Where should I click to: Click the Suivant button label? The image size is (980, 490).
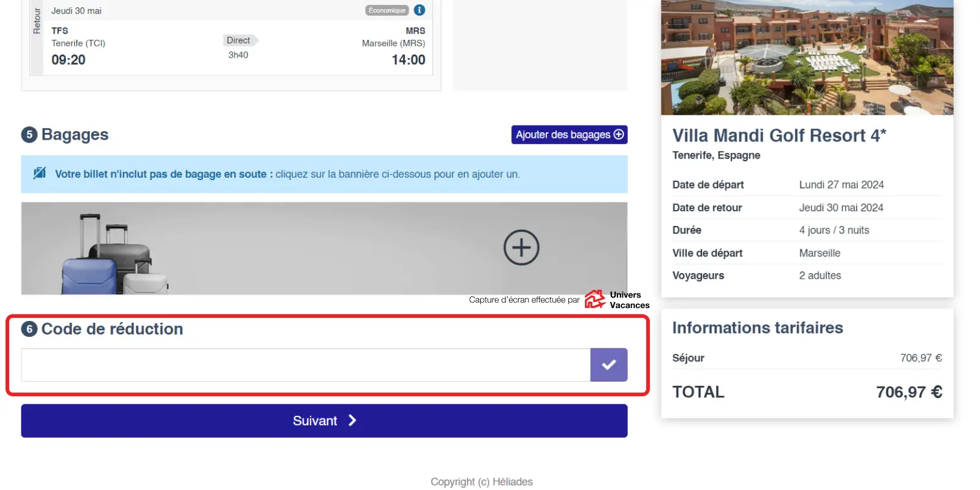coord(315,421)
